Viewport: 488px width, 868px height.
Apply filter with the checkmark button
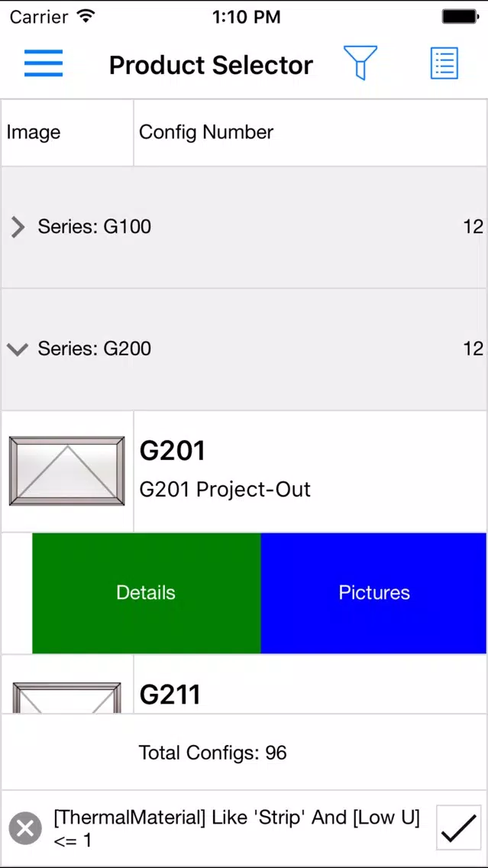[459, 828]
